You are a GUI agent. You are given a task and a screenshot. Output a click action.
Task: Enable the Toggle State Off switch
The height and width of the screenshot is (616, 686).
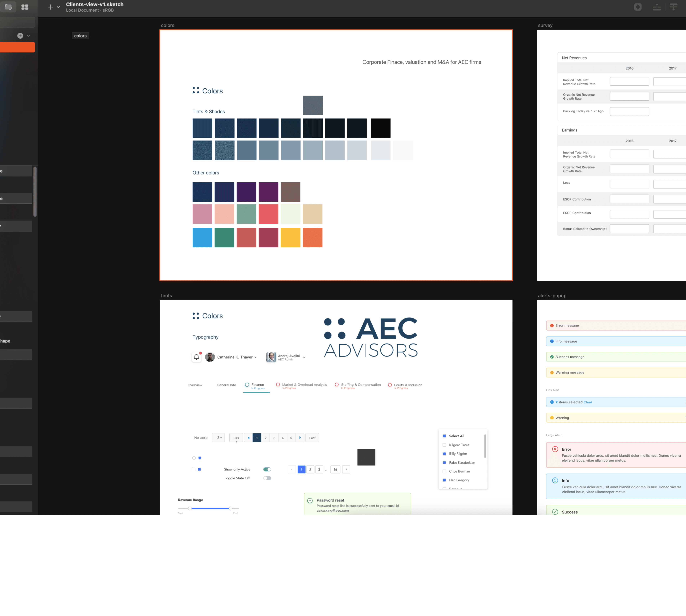coord(267,478)
